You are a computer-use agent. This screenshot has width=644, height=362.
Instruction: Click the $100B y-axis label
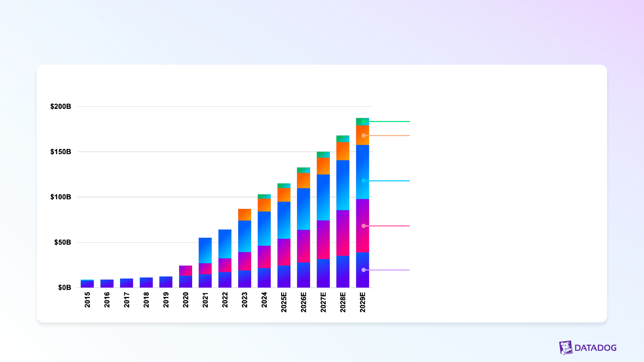coord(61,197)
